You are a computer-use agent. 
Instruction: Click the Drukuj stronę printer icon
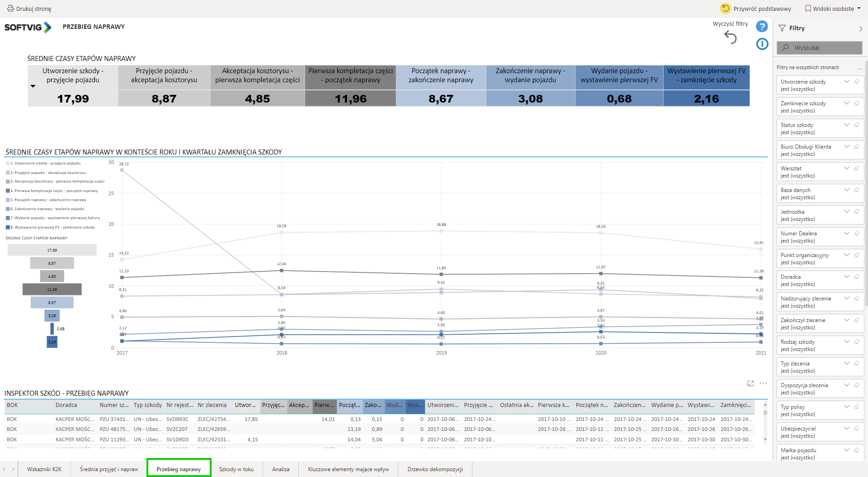tap(10, 9)
